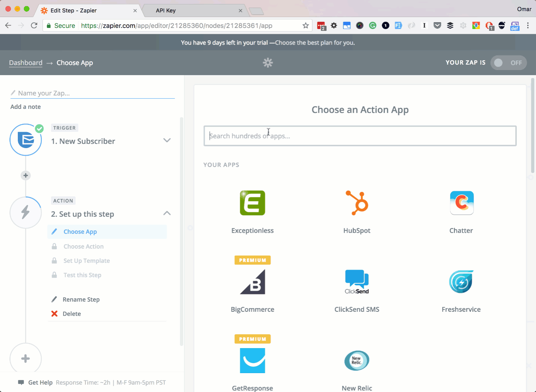Click the Get Help label

tap(40, 383)
